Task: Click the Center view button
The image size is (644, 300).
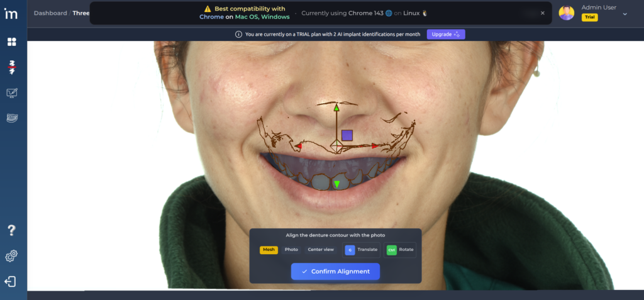Action: click(x=321, y=250)
